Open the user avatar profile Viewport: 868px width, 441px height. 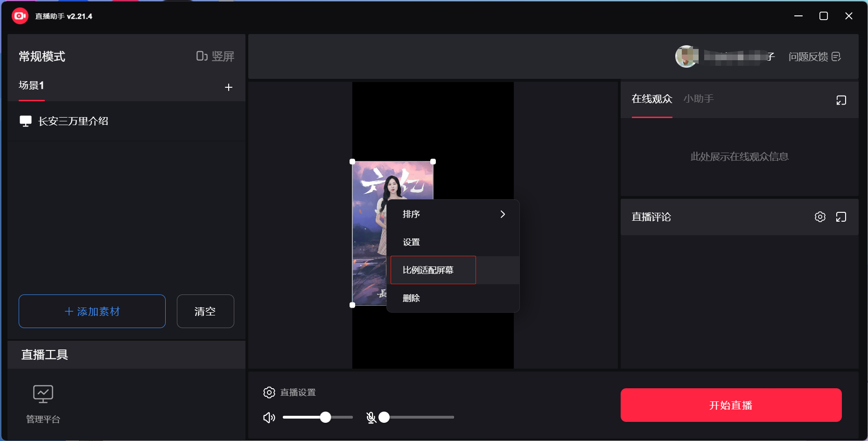(686, 56)
